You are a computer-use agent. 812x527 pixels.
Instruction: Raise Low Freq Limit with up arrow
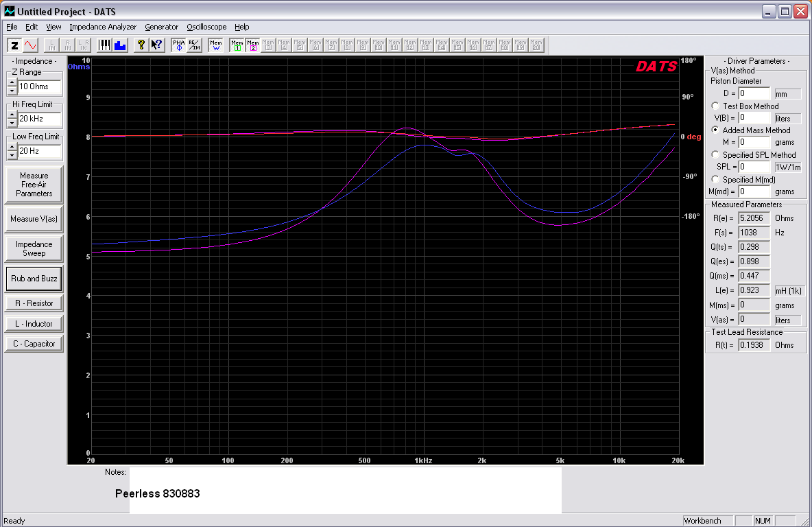[x=12, y=147]
